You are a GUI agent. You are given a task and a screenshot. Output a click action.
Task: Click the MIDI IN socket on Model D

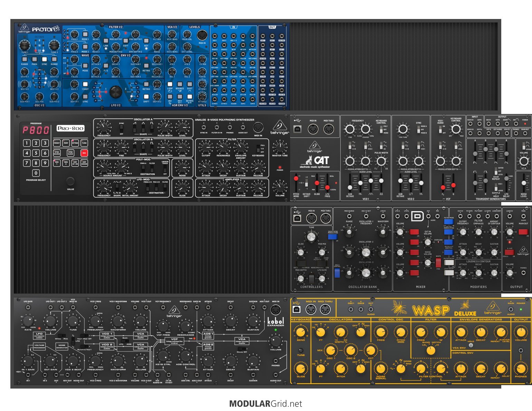click(x=311, y=218)
